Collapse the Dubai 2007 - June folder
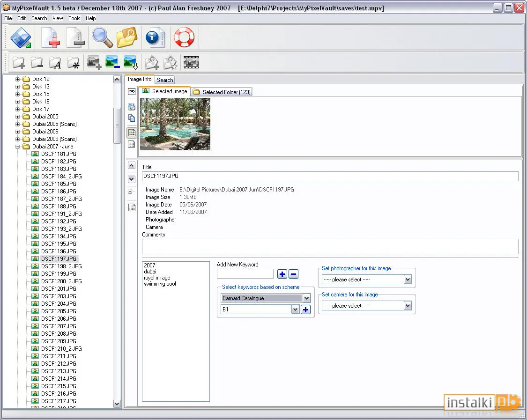The height and width of the screenshot is (420, 527). (x=17, y=147)
